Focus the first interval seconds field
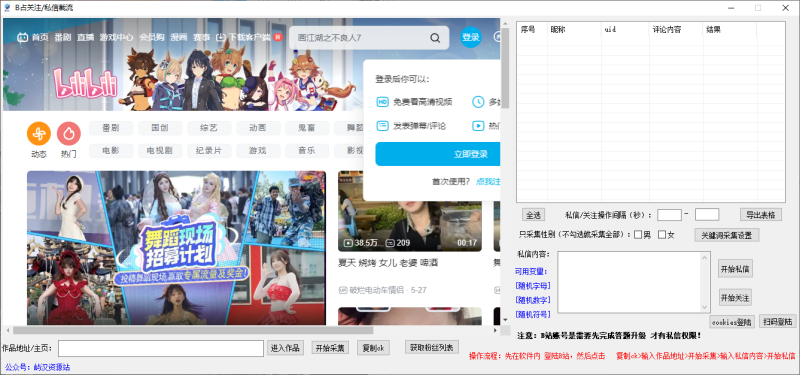 [x=669, y=215]
